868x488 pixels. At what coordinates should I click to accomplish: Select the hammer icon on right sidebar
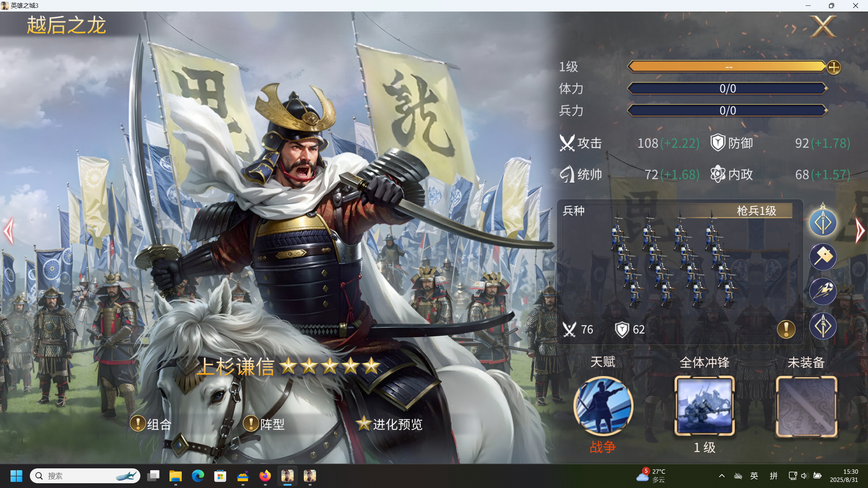pyautogui.click(x=823, y=257)
